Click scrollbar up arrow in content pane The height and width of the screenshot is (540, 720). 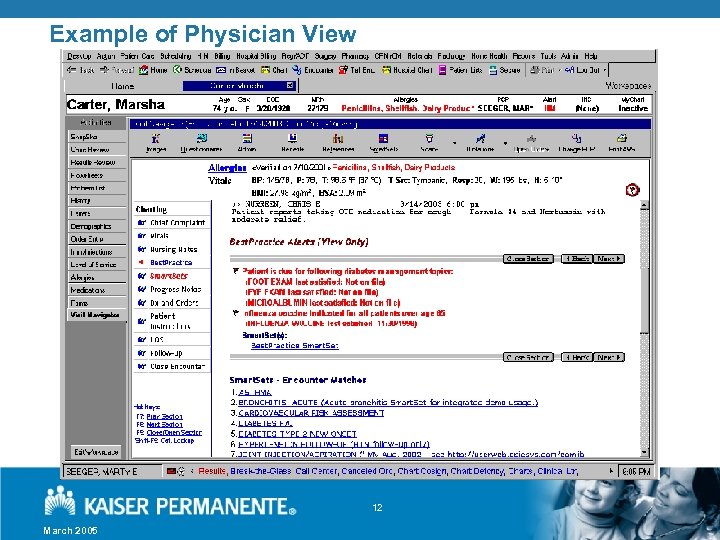tap(644, 205)
